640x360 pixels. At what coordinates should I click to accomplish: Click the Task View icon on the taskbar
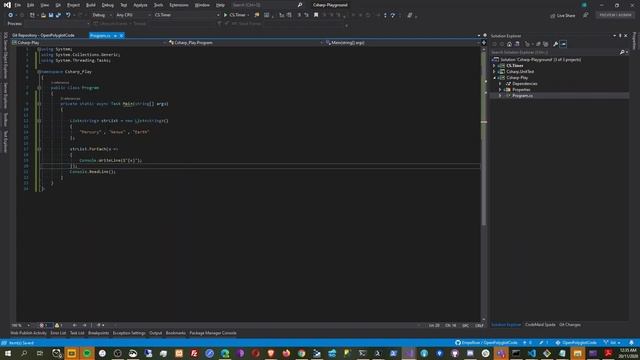tap(40, 353)
